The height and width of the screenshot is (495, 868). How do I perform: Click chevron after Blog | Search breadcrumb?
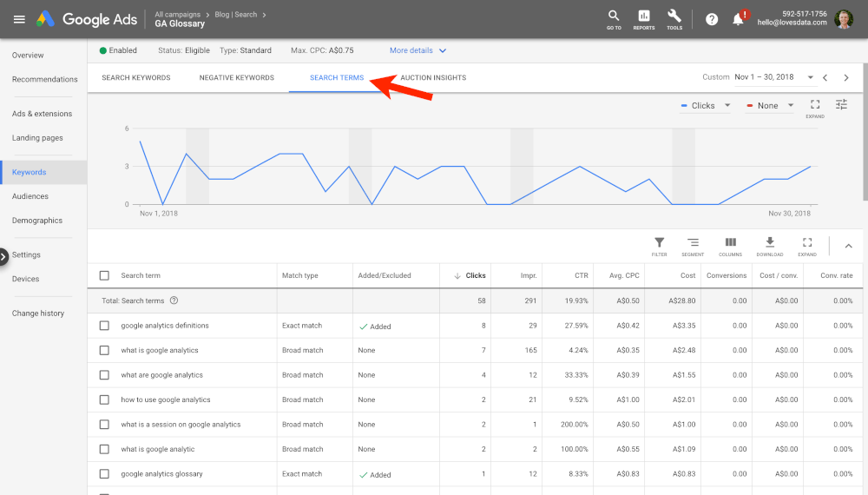[264, 15]
